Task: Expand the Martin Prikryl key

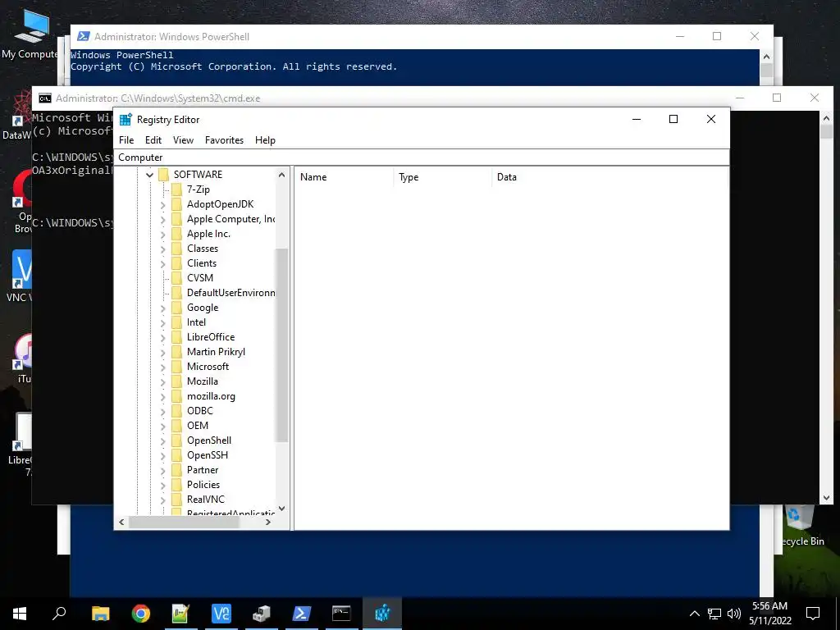Action: click(x=163, y=352)
